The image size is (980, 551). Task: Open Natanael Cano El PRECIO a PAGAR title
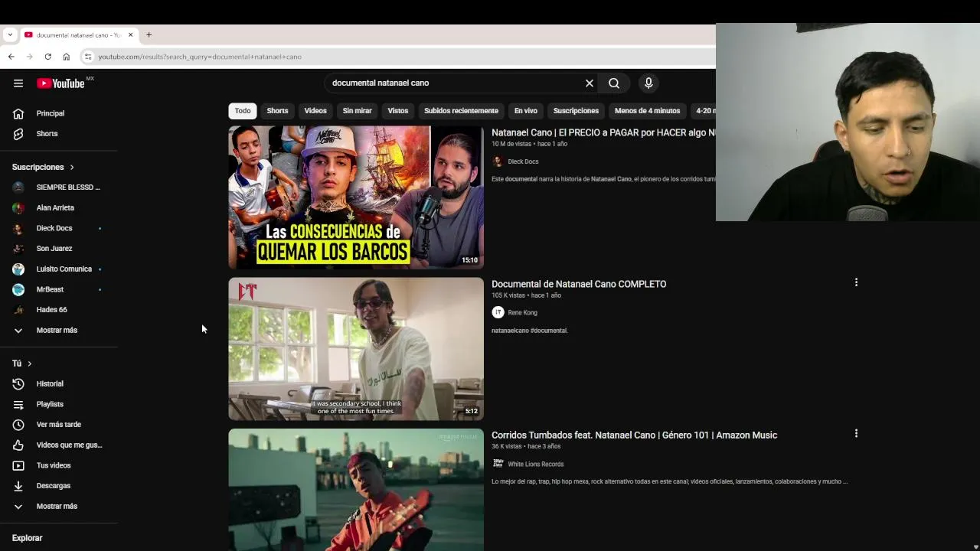(603, 132)
